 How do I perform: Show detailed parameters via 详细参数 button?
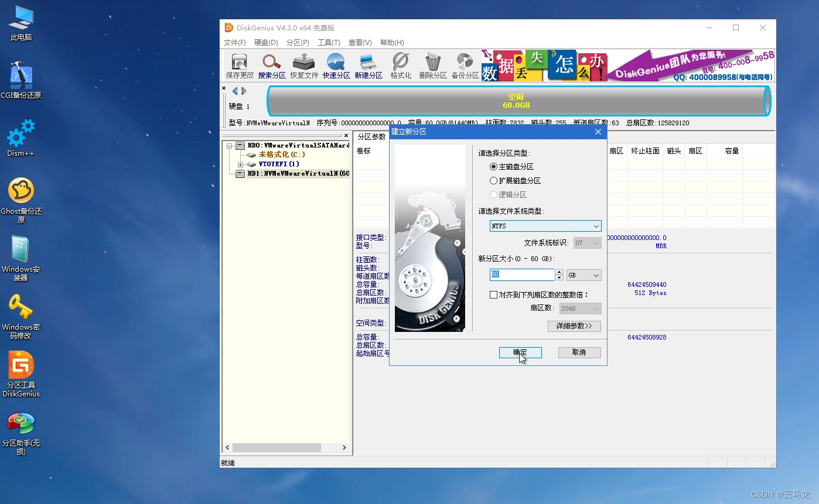(574, 325)
